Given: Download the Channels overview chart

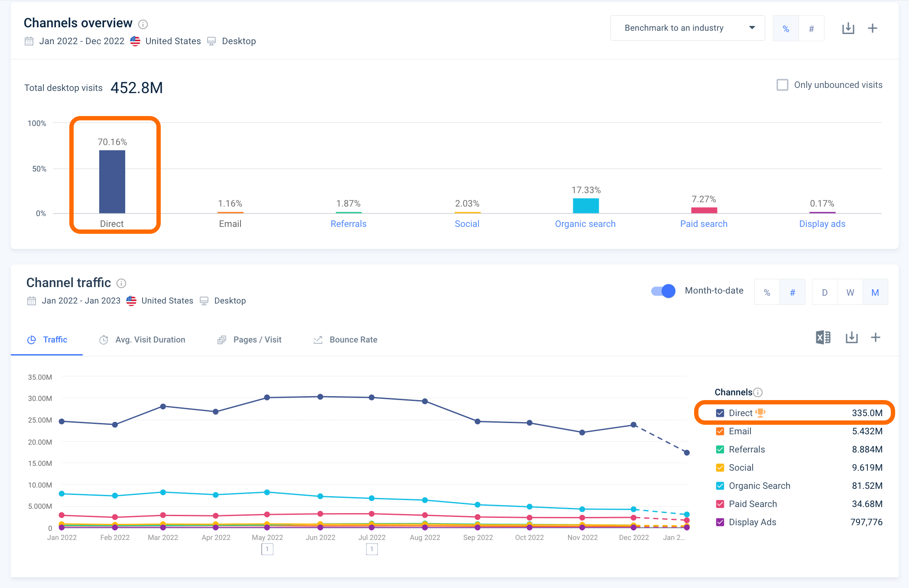Looking at the screenshot, I should (848, 28).
